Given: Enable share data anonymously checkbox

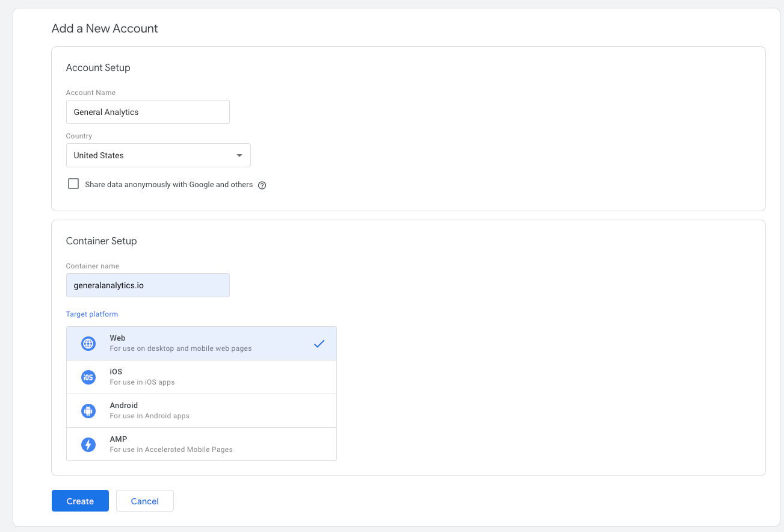Looking at the screenshot, I should pyautogui.click(x=73, y=184).
